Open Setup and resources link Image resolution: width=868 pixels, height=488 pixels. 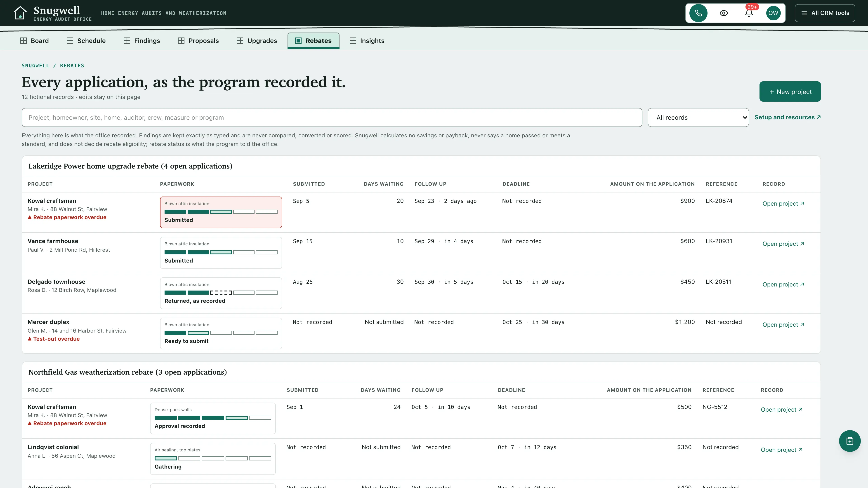[x=788, y=117]
